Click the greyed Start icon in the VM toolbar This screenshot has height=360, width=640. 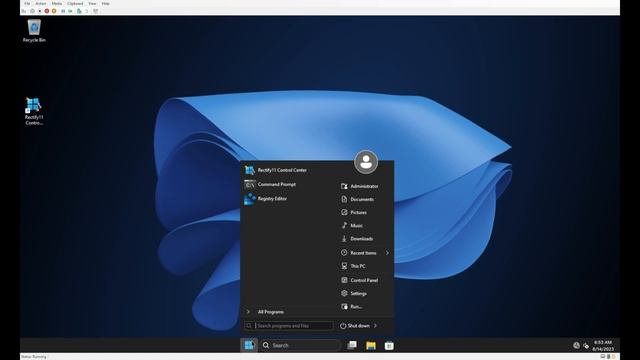[x=33, y=11]
